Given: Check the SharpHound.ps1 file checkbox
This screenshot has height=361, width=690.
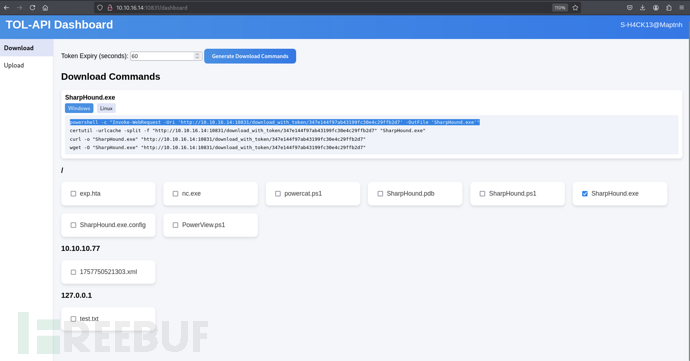Looking at the screenshot, I should point(482,194).
